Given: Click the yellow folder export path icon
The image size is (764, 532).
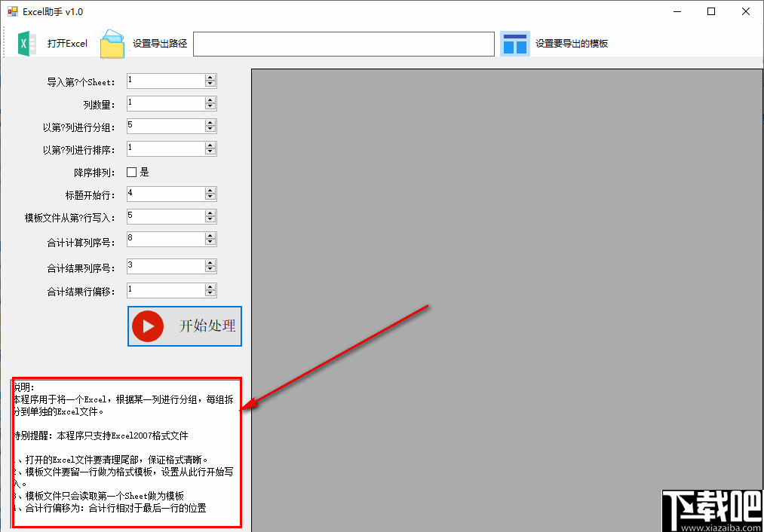Looking at the screenshot, I should tap(112, 44).
